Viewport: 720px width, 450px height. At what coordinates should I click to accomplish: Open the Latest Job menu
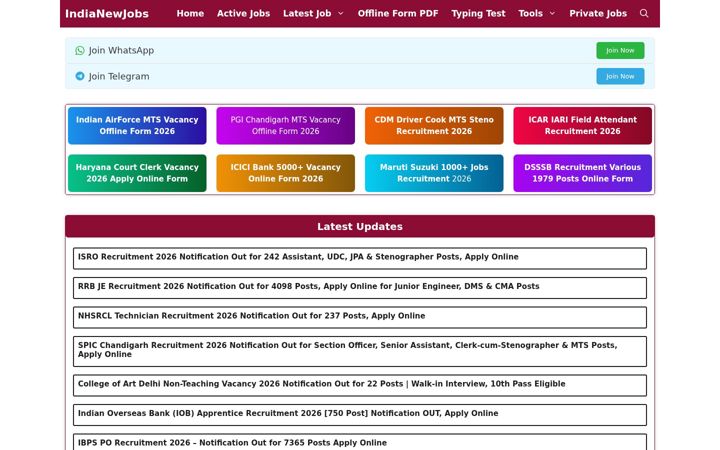pos(307,13)
